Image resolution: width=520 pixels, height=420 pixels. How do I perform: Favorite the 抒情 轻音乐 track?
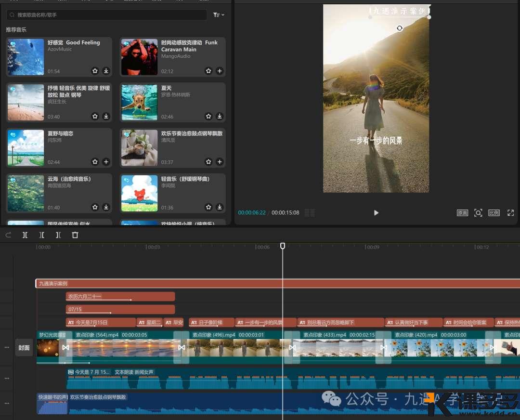tap(95, 116)
